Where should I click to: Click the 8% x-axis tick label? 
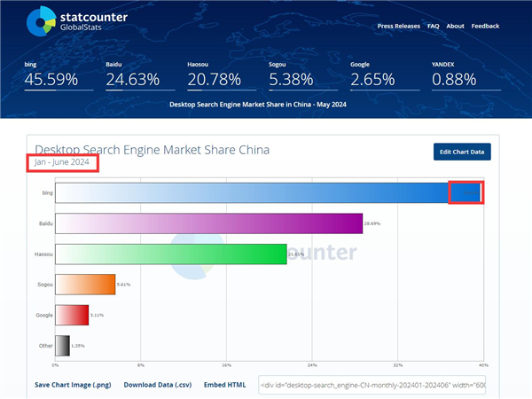(x=141, y=365)
